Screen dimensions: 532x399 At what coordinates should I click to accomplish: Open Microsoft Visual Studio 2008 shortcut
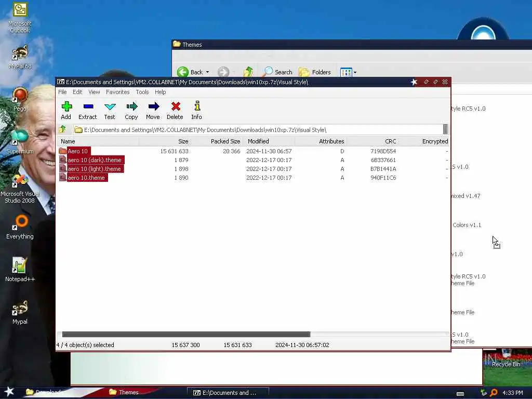click(20, 188)
